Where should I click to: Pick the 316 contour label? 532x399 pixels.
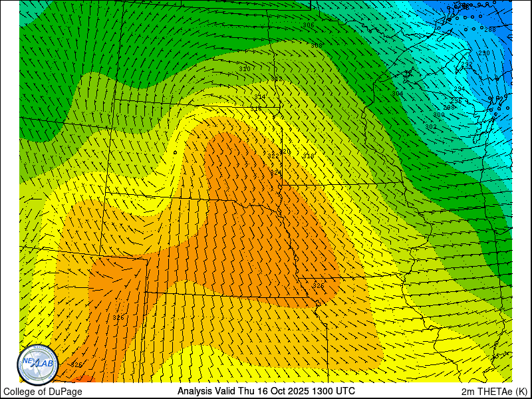256,109
